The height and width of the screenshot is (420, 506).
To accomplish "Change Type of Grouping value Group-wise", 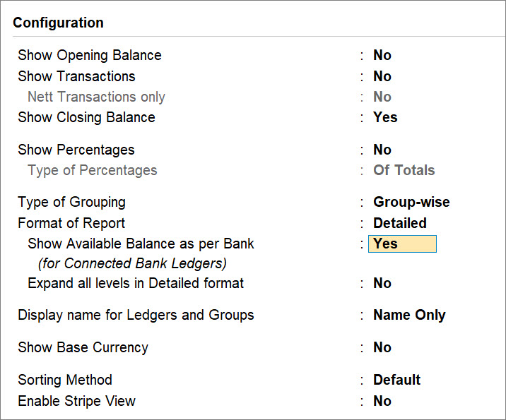I will 411,202.
